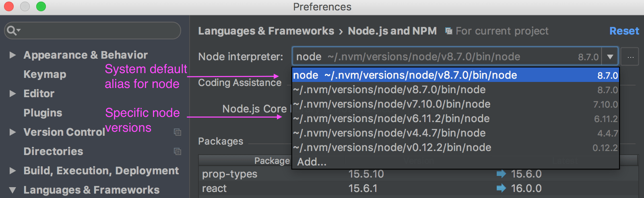Open the Plugins settings page
Screen dimensions: 644x198
click(43, 113)
